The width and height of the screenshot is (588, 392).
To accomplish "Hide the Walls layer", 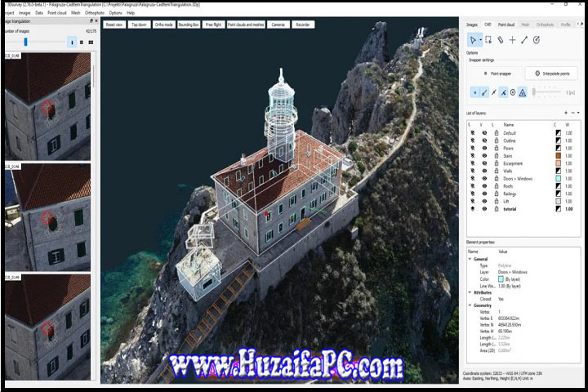I will [x=484, y=171].
